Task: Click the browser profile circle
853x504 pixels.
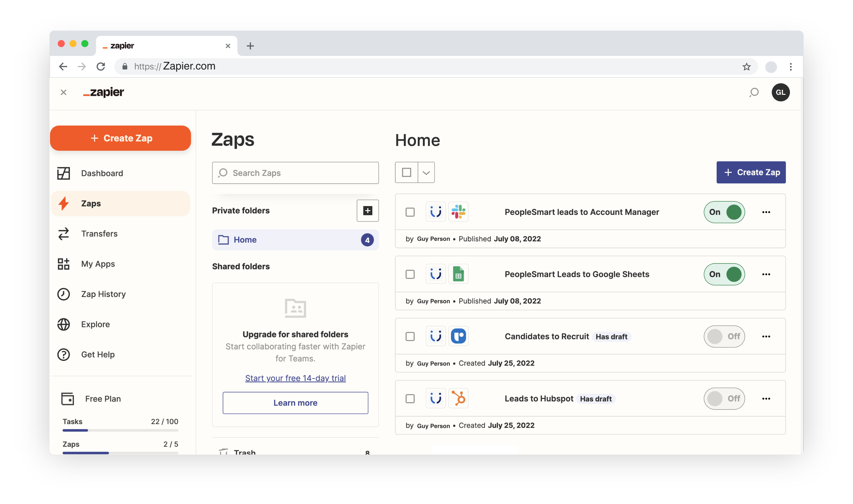Action: point(771,67)
